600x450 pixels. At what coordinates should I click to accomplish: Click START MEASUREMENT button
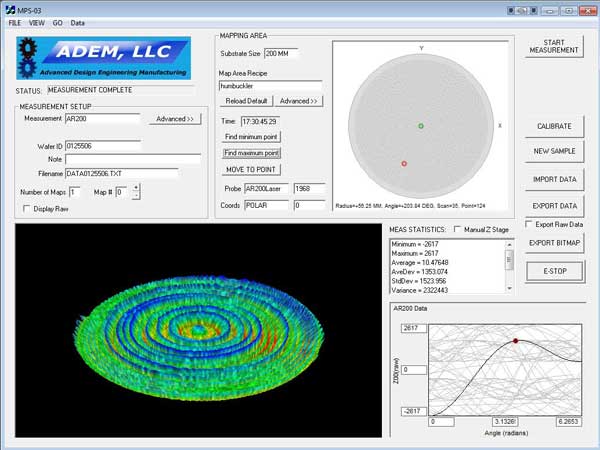554,46
